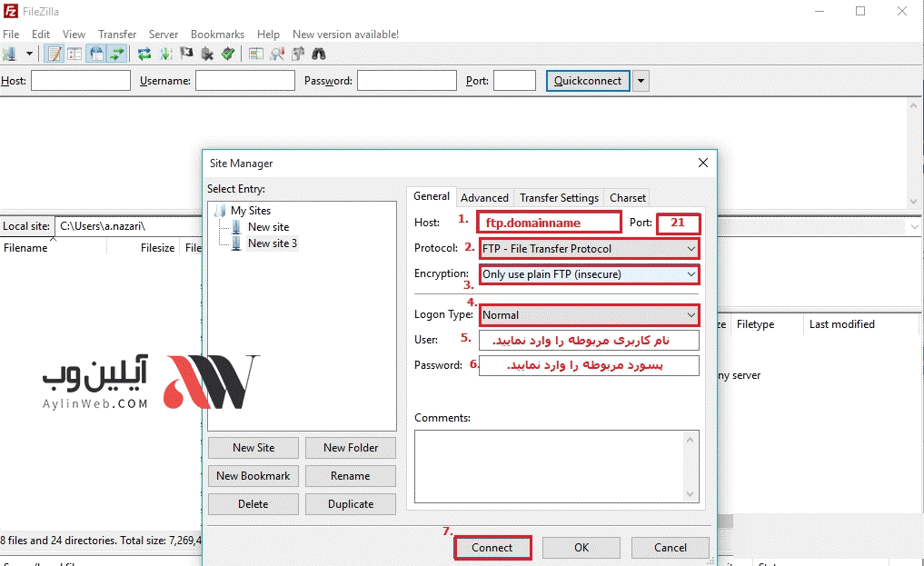The width and height of the screenshot is (924, 566).
Task: Open the Remote site path dropdown arrow
Action: coord(915,227)
